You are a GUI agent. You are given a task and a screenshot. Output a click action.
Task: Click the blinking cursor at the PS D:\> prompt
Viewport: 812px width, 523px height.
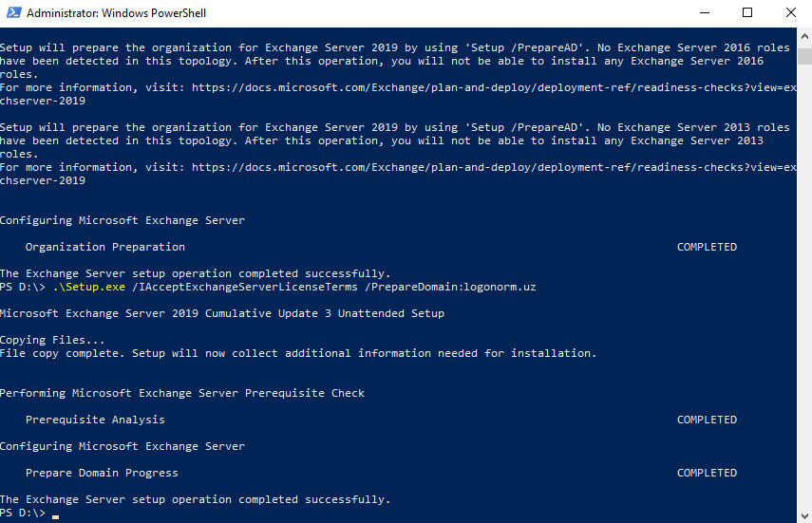pos(55,516)
